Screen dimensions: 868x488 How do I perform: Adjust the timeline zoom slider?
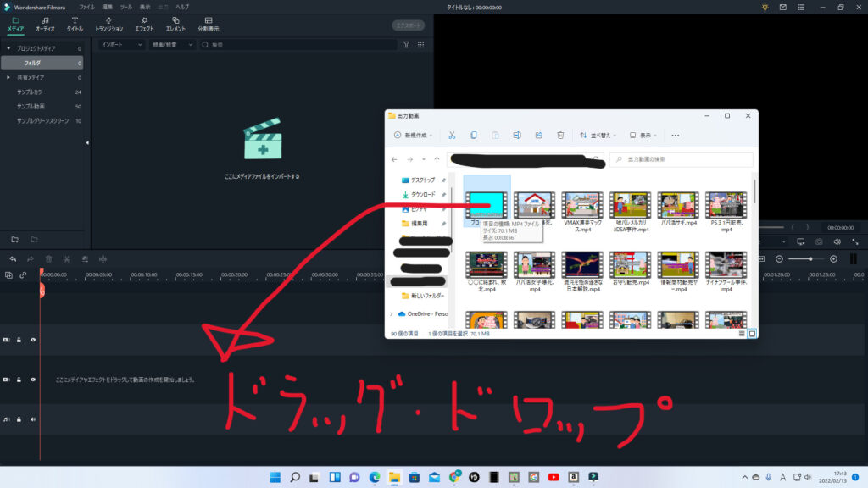807,259
